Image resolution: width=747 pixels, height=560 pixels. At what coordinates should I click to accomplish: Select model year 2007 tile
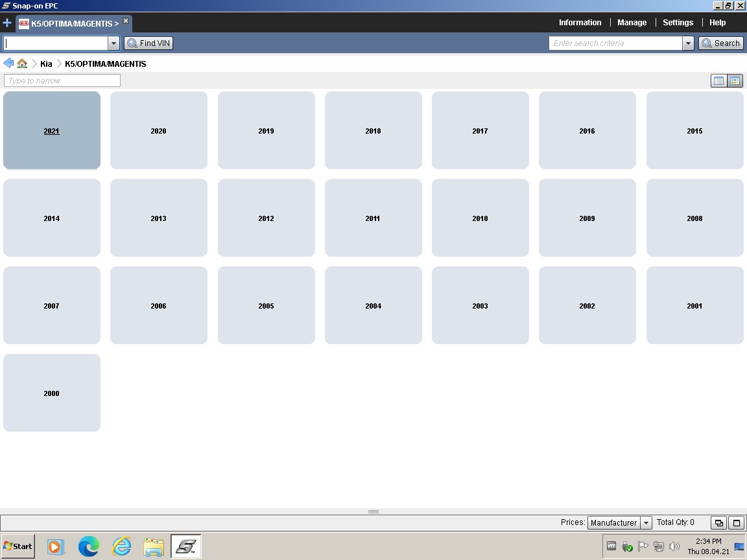pyautogui.click(x=51, y=306)
